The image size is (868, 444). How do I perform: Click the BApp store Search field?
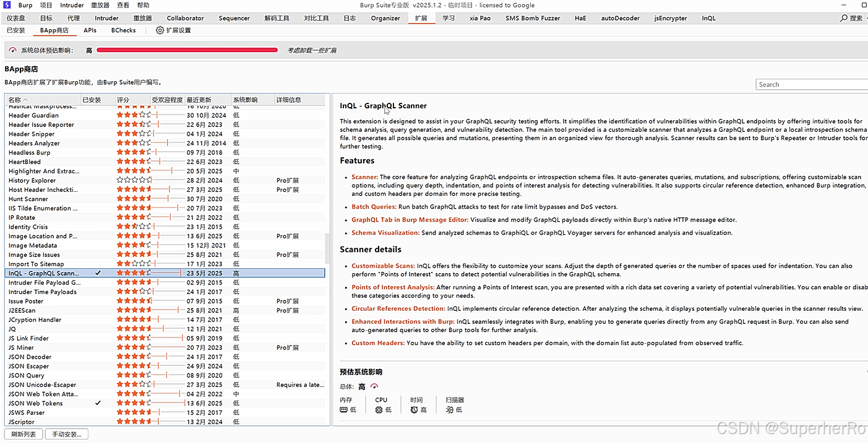[812, 84]
